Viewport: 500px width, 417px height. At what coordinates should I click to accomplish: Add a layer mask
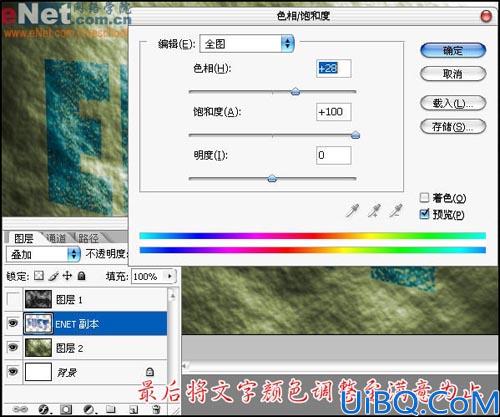click(x=66, y=409)
